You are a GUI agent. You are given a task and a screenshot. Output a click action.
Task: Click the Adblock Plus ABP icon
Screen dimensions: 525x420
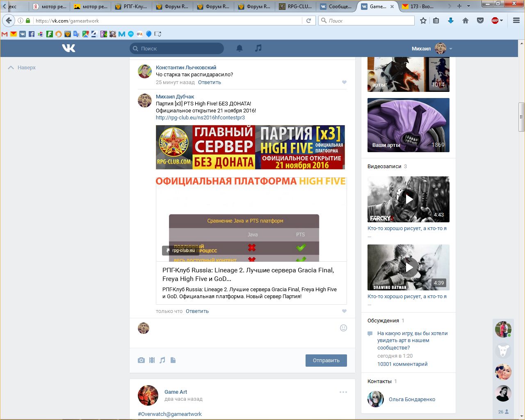(495, 21)
